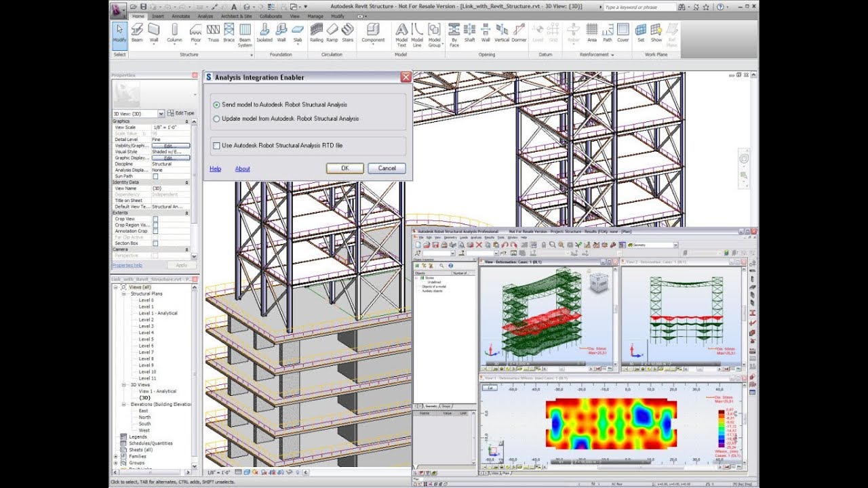
Task: Collapse the Elevations tree node
Action: point(123,405)
